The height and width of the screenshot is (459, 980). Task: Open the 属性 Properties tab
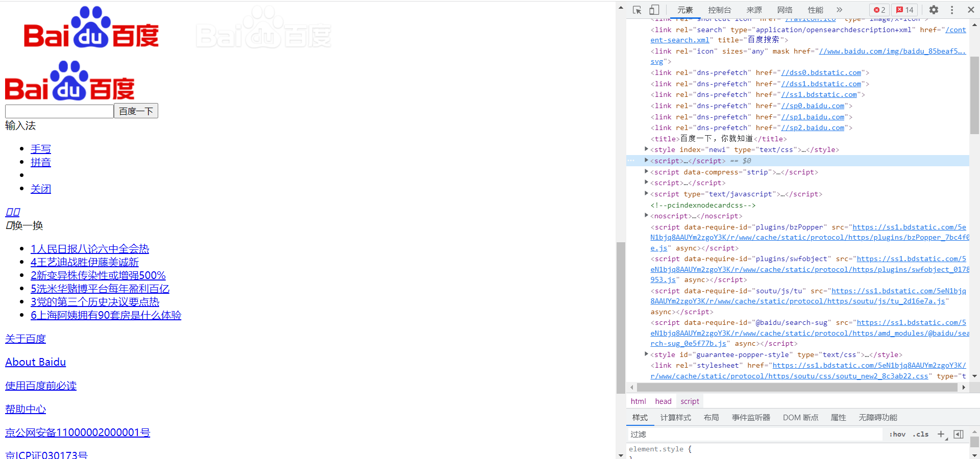click(x=838, y=417)
